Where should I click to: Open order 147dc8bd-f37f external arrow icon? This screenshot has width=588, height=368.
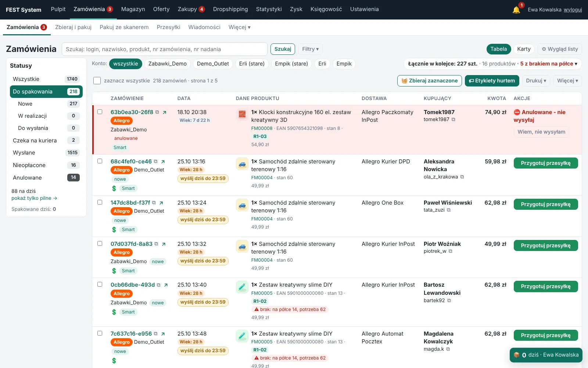coord(161,203)
